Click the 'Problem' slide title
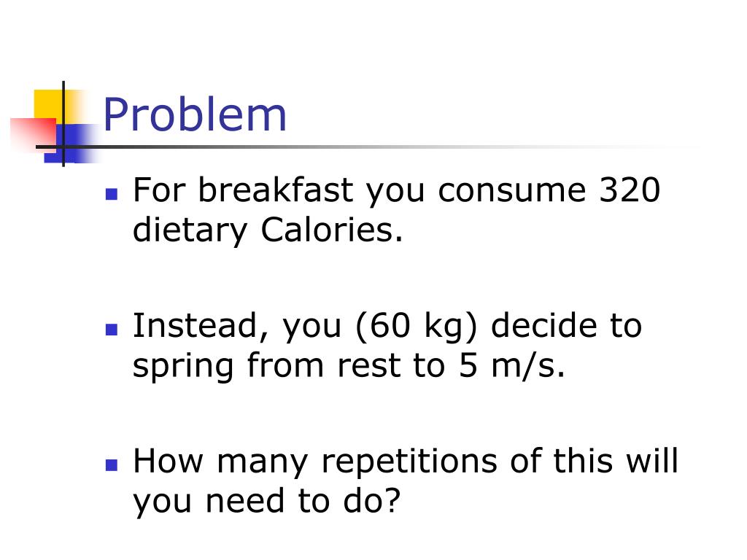The image size is (747, 560). 195,114
